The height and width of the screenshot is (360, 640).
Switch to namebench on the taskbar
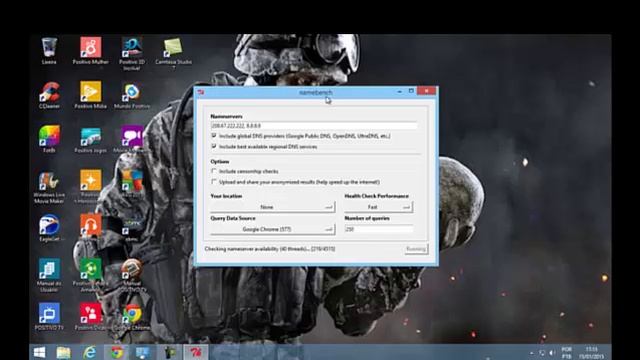tap(196, 352)
